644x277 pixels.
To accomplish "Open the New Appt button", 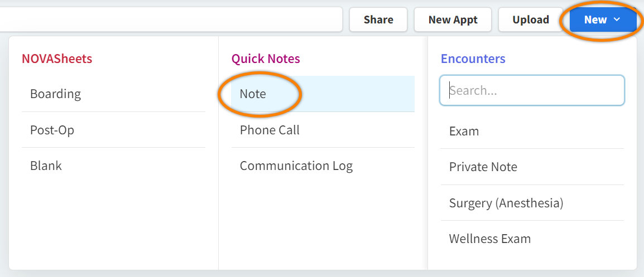I will 453,20.
